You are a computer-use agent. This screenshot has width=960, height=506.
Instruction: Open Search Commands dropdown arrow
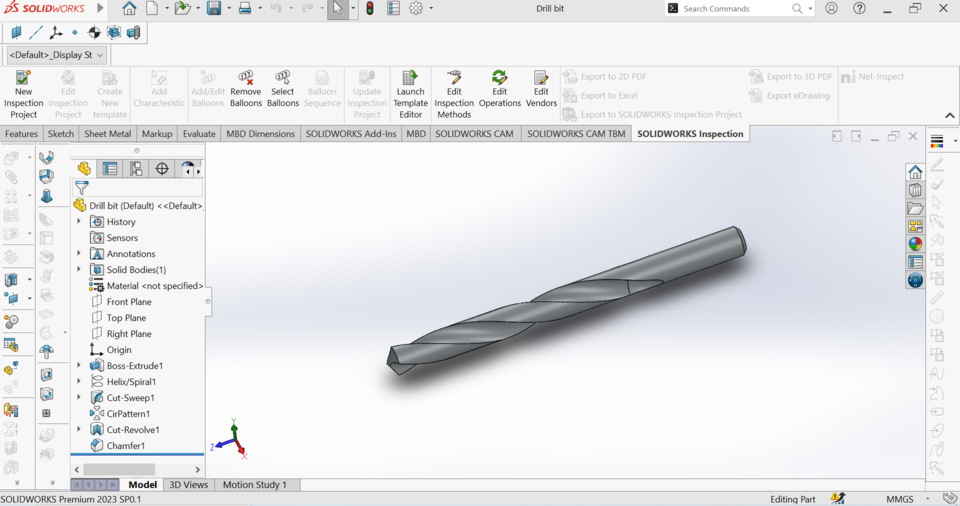[810, 9]
